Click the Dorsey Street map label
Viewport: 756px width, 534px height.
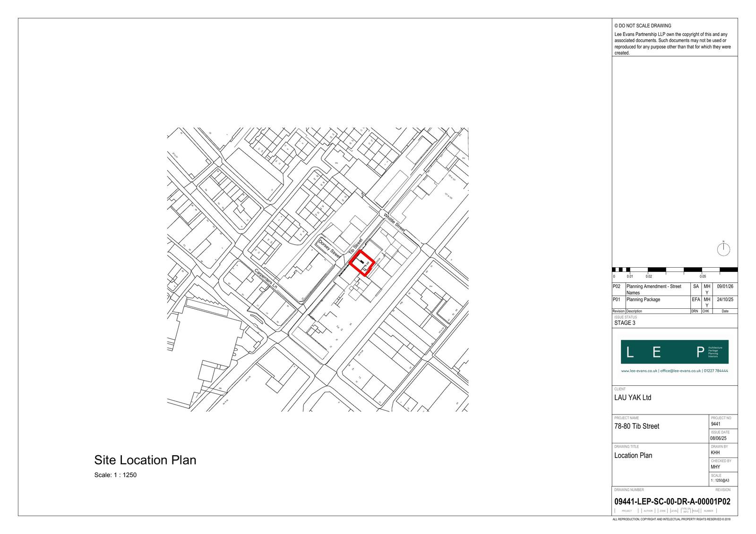pos(329,248)
